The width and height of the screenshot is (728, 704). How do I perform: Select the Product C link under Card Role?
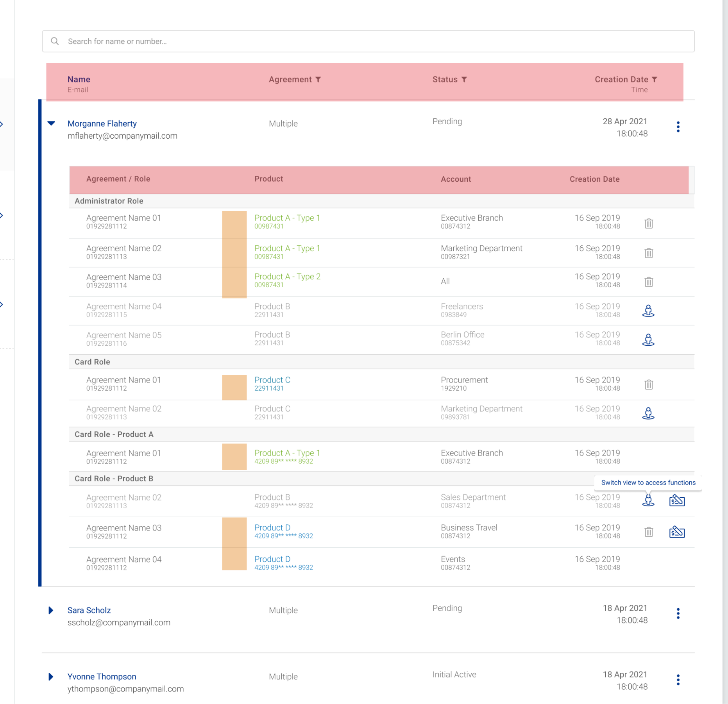pyautogui.click(x=272, y=380)
